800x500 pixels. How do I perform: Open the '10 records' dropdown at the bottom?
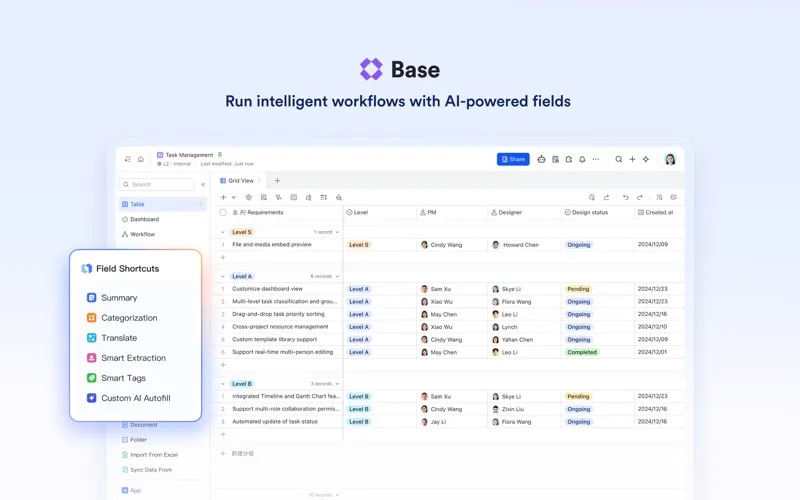coord(323,495)
